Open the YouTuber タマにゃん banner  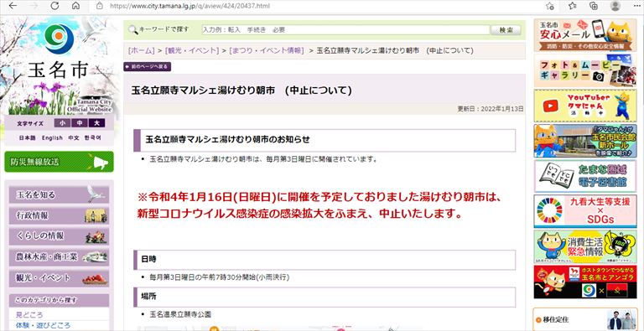tap(585, 106)
